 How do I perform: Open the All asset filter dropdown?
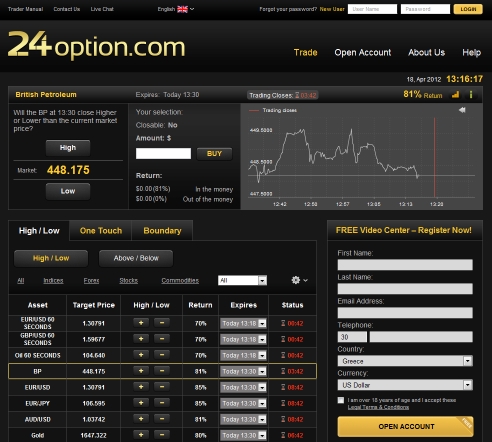point(242,280)
